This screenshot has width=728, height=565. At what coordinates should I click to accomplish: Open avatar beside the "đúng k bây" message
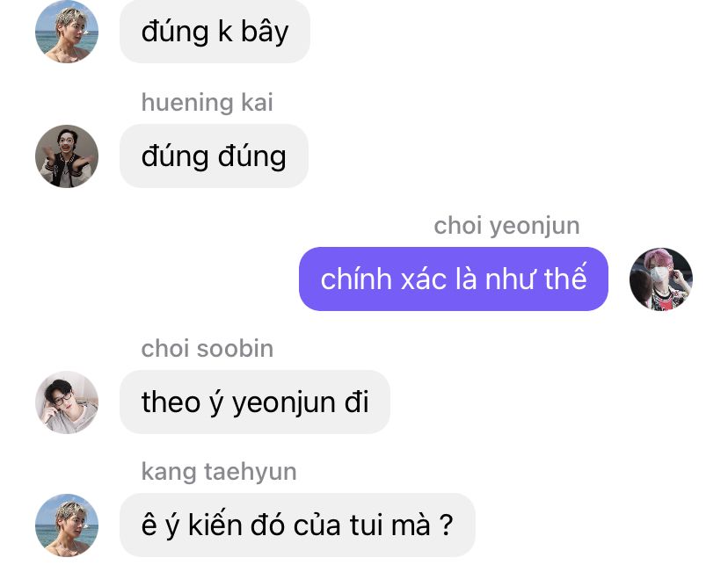[67, 32]
